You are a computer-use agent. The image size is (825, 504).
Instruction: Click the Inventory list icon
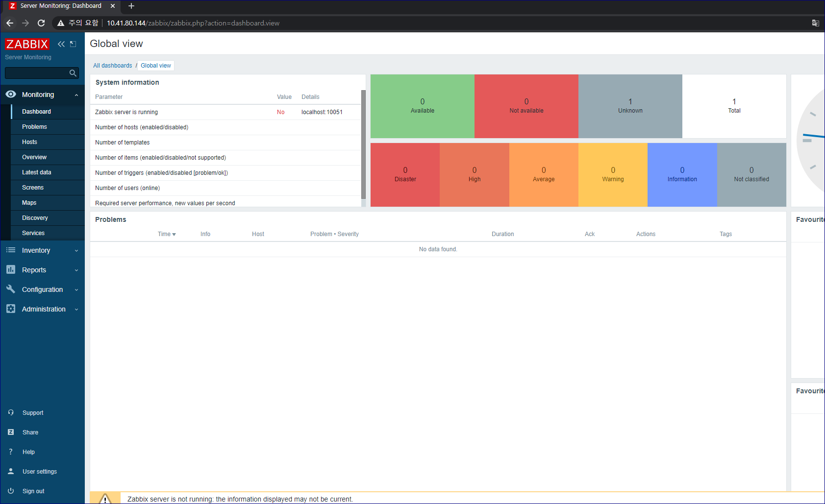point(11,250)
